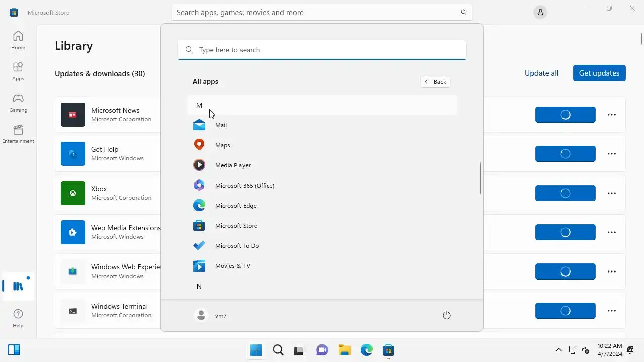Click Update all link
The image size is (644, 362).
pyautogui.click(x=541, y=73)
